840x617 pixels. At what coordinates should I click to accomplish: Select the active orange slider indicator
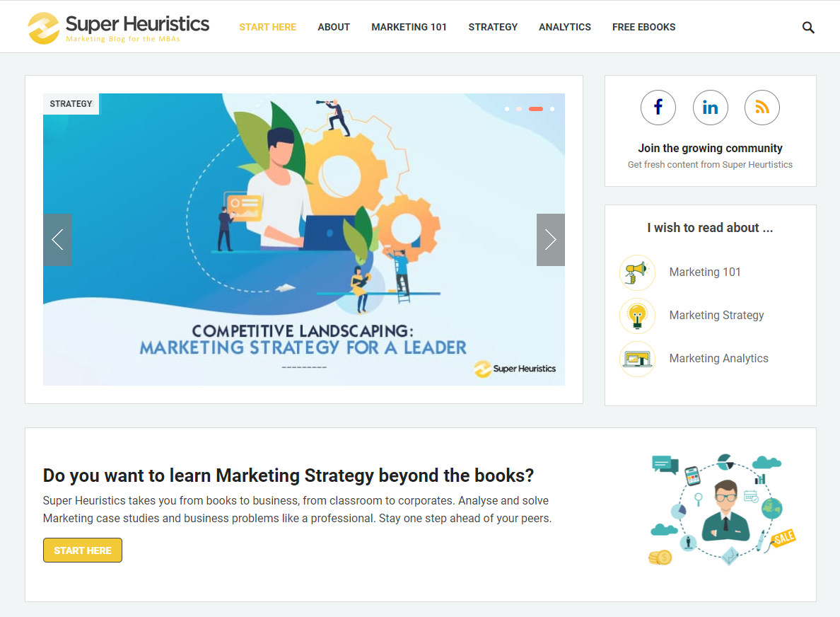(x=536, y=109)
